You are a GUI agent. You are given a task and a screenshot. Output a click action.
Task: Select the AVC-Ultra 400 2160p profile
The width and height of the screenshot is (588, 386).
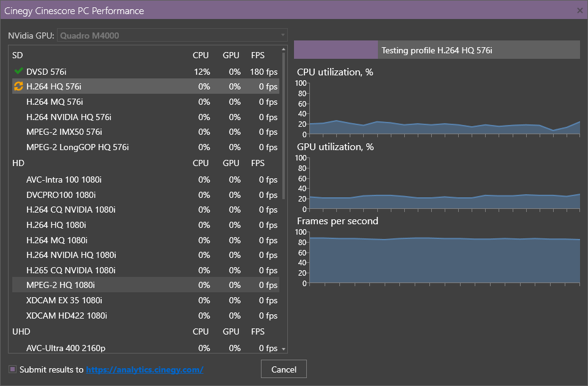146,348
